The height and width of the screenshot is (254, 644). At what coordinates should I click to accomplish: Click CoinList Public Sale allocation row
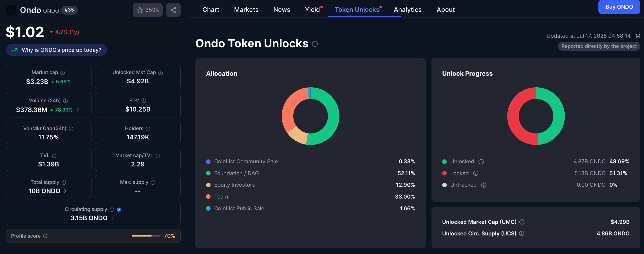click(x=310, y=208)
